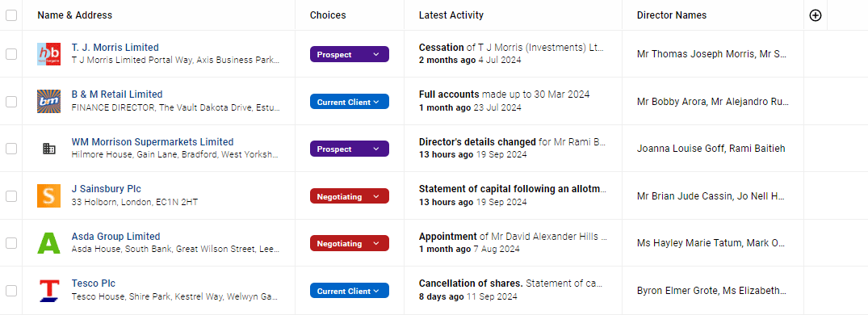Click the Director Names column header

(x=672, y=15)
